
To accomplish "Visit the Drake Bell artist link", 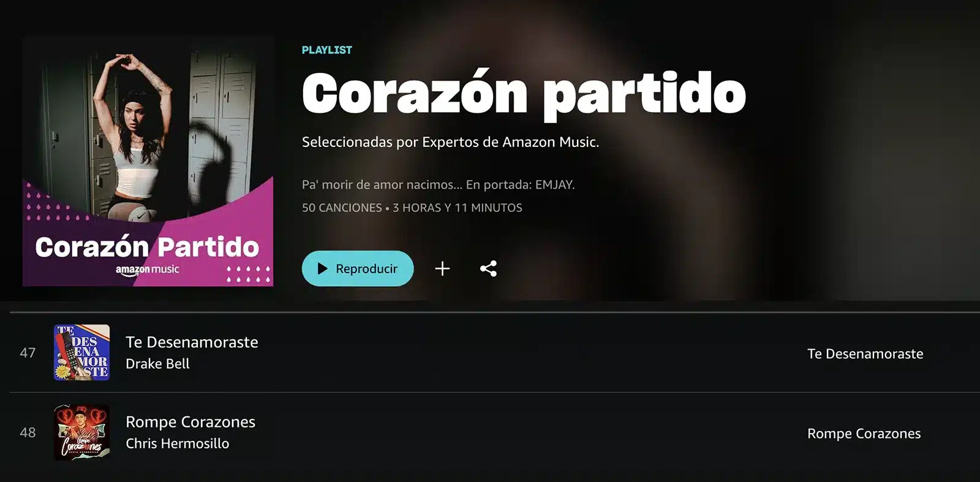I will 157,364.
